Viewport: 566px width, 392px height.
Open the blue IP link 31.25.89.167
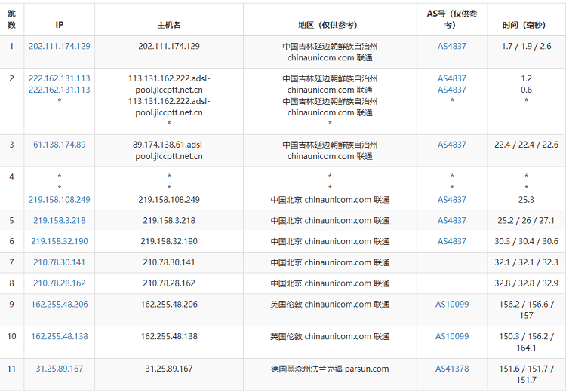(x=59, y=369)
